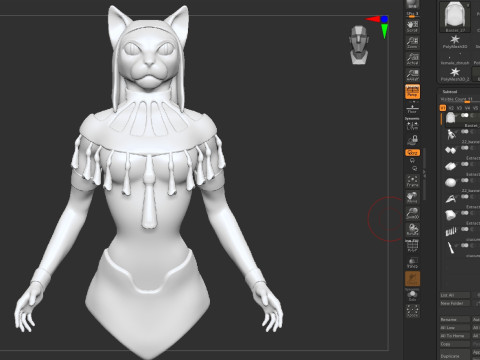The height and width of the screenshot is (360, 480).
Task: Select the thin stick subtool thumbnail
Action: click(x=450, y=248)
